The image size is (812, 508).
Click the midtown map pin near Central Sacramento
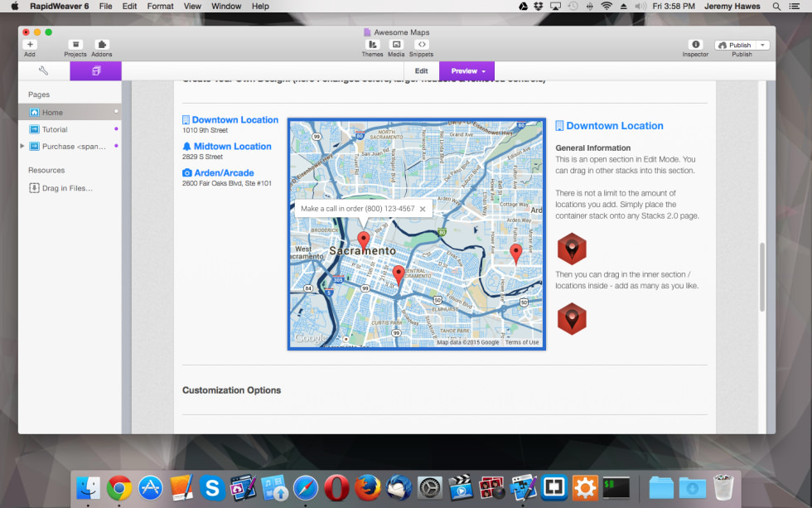coord(399,275)
